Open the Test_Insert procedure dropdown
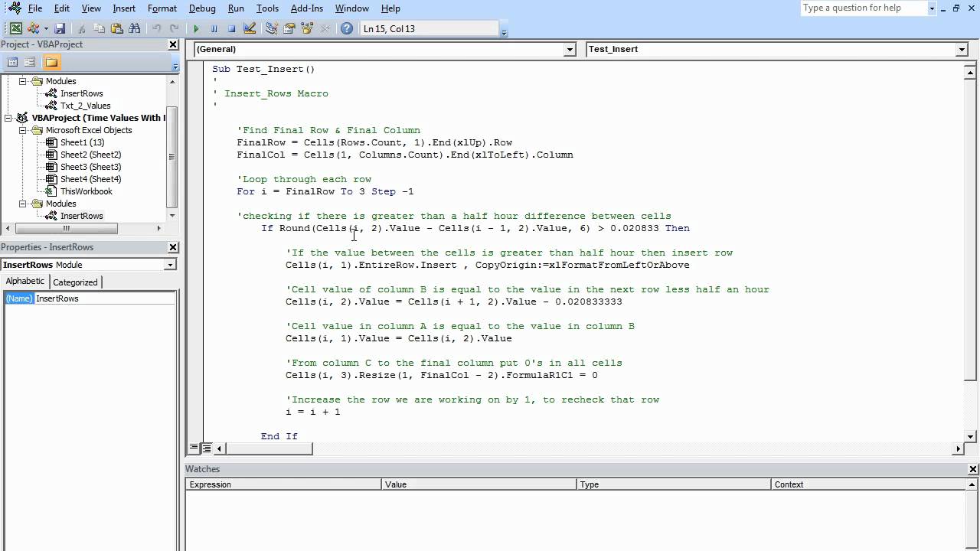The image size is (980, 551). [x=962, y=49]
